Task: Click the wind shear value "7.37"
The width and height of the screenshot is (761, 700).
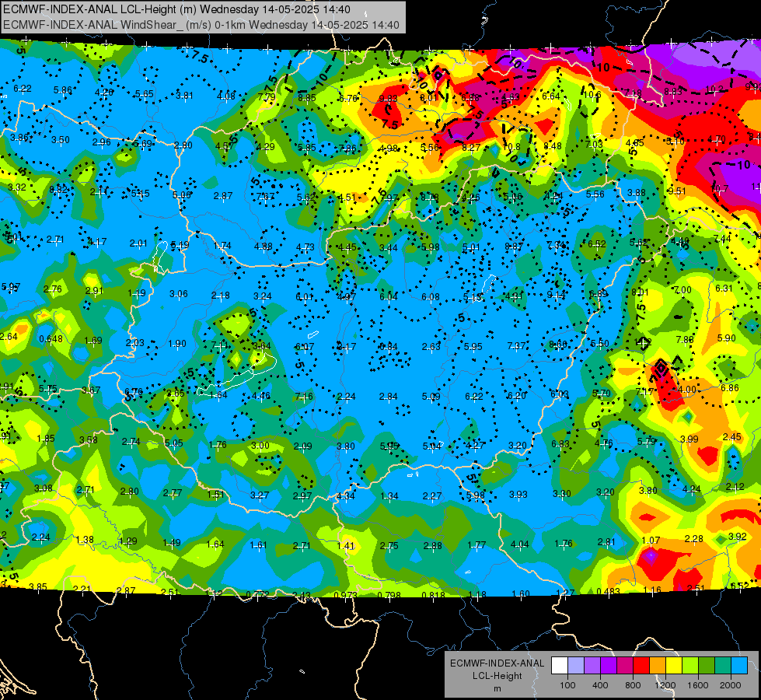Action: coord(516,346)
